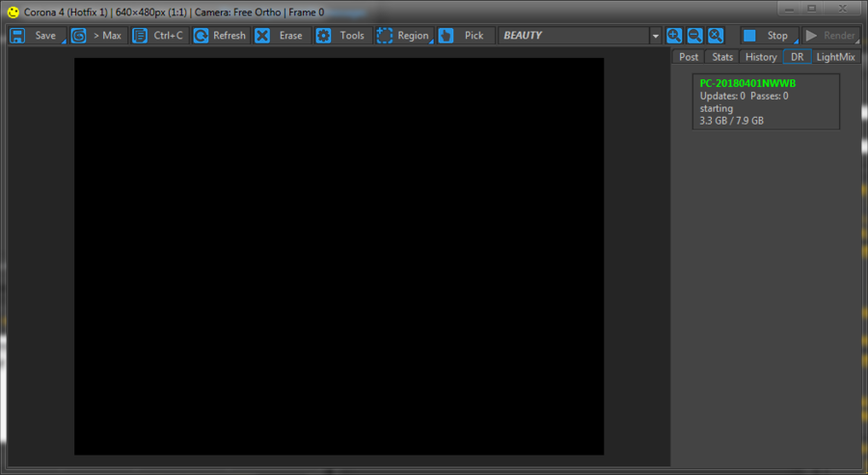868x475 pixels.
Task: Click the zoom in magnifier icon
Action: pyautogui.click(x=674, y=36)
